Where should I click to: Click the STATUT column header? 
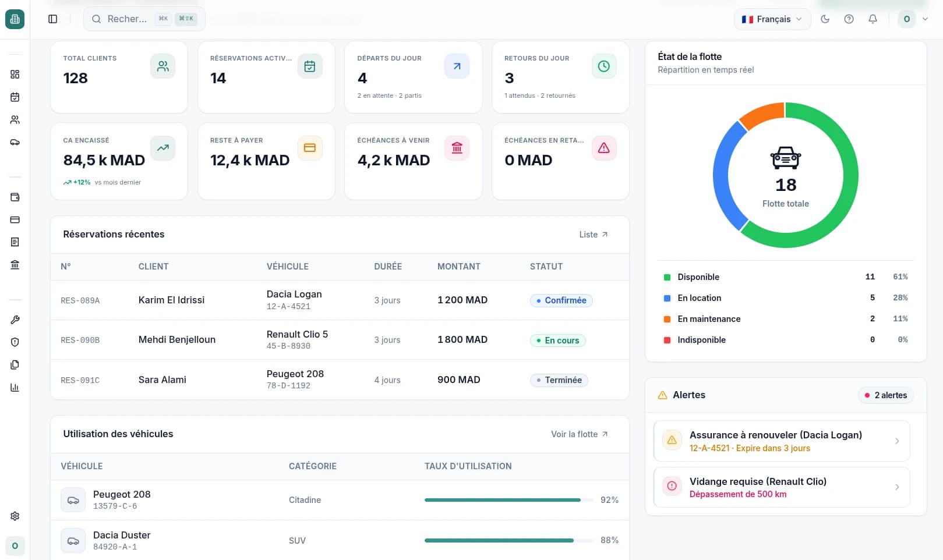pos(546,267)
